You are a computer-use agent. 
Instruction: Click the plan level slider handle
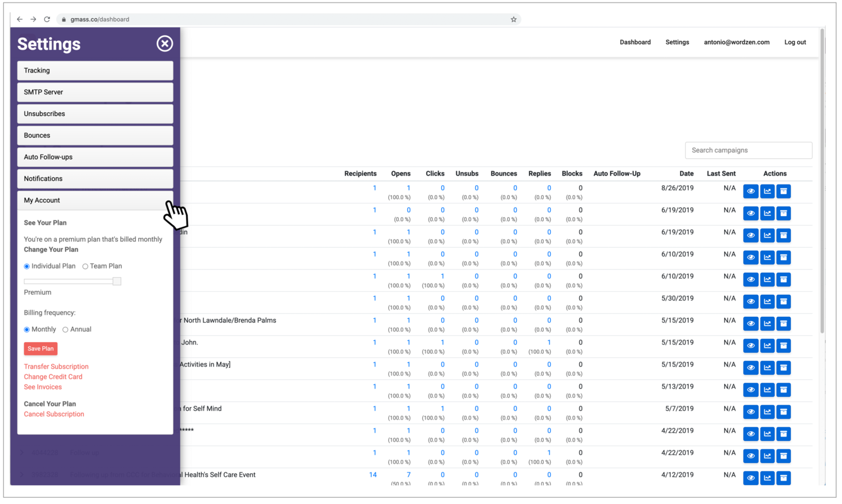click(x=117, y=282)
